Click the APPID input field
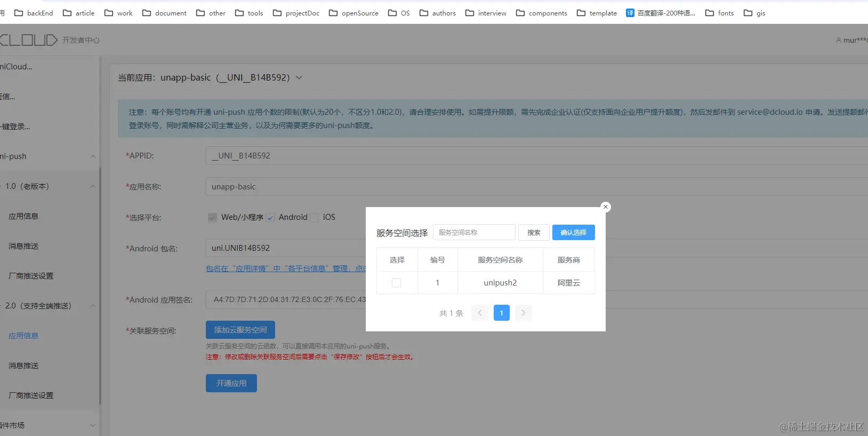 click(x=536, y=156)
